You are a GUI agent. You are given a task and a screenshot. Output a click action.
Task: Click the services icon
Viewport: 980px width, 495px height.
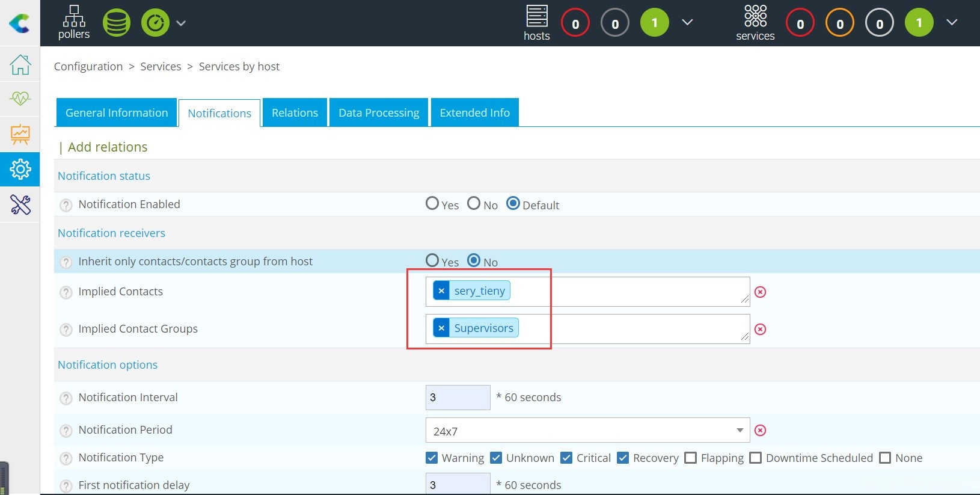click(x=755, y=23)
